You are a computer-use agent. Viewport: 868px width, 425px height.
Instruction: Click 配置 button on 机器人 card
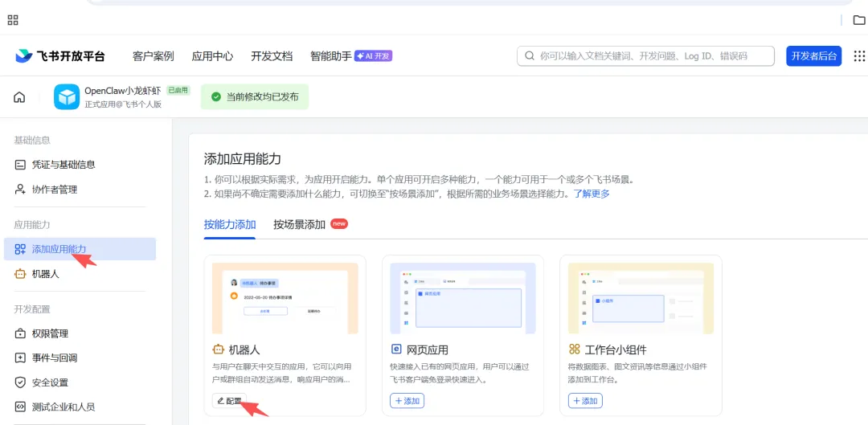pyautogui.click(x=229, y=401)
